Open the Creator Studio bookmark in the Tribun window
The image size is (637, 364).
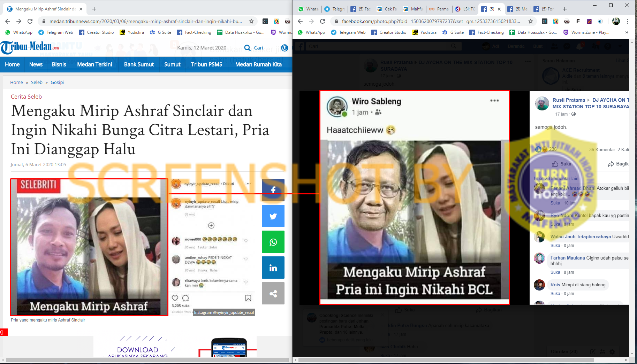click(x=96, y=32)
